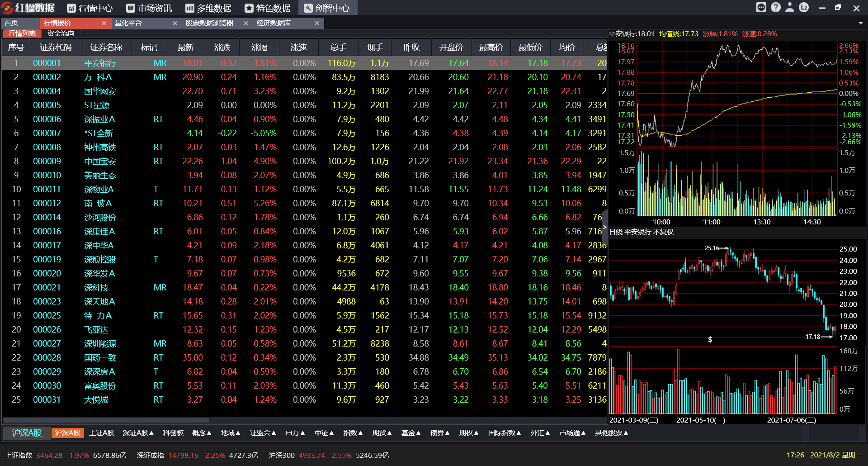Open 创智中心 wrench icon
This screenshot has height=466, width=868.
tap(308, 8)
